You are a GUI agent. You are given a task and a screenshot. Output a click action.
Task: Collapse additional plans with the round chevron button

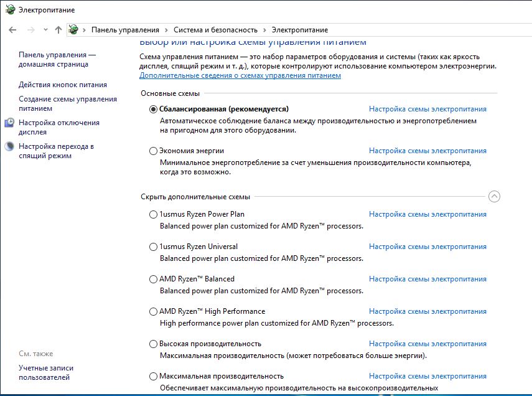click(x=494, y=197)
